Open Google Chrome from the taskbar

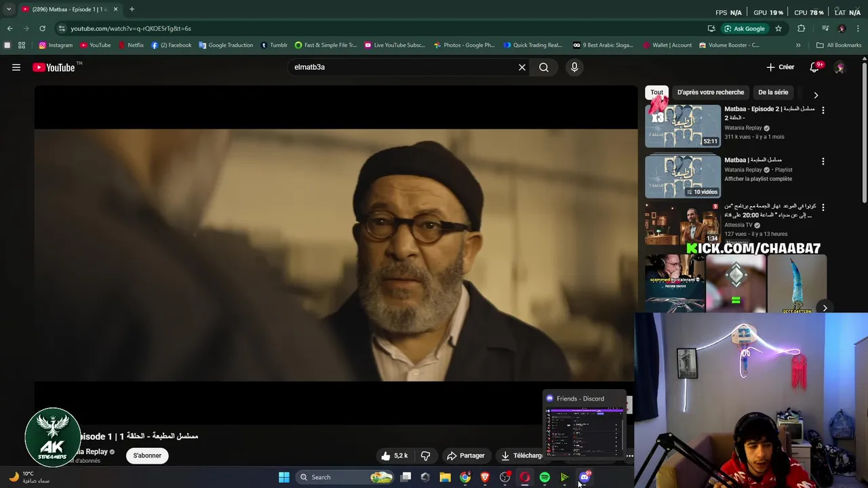465,477
